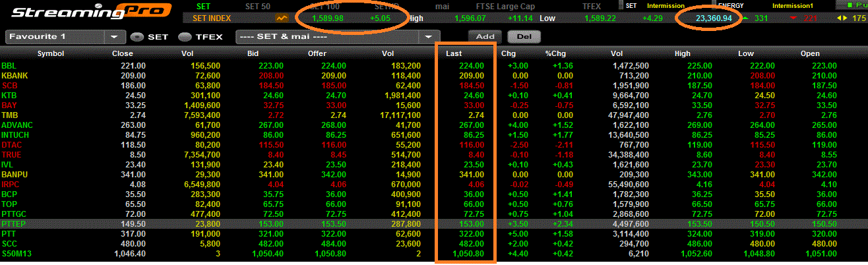Viewport: 868px width, 265px height.
Task: Switch to the mai tab
Action: click(x=443, y=6)
